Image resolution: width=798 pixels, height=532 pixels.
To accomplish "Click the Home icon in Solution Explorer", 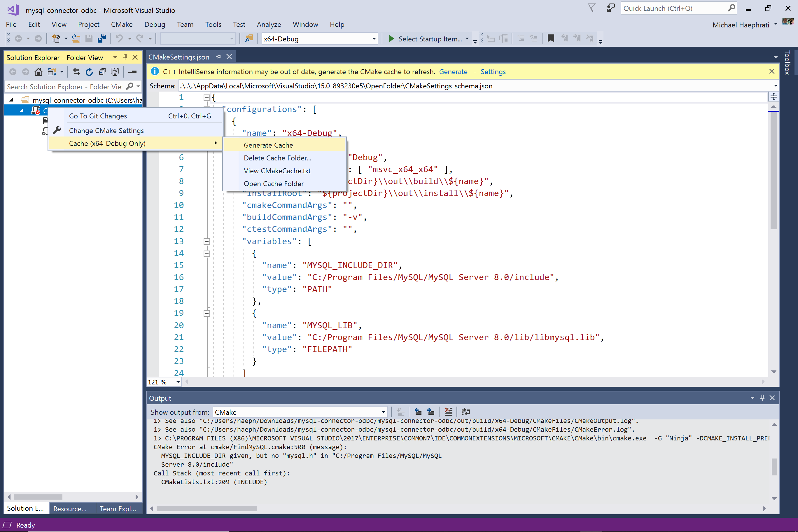I will pyautogui.click(x=38, y=72).
